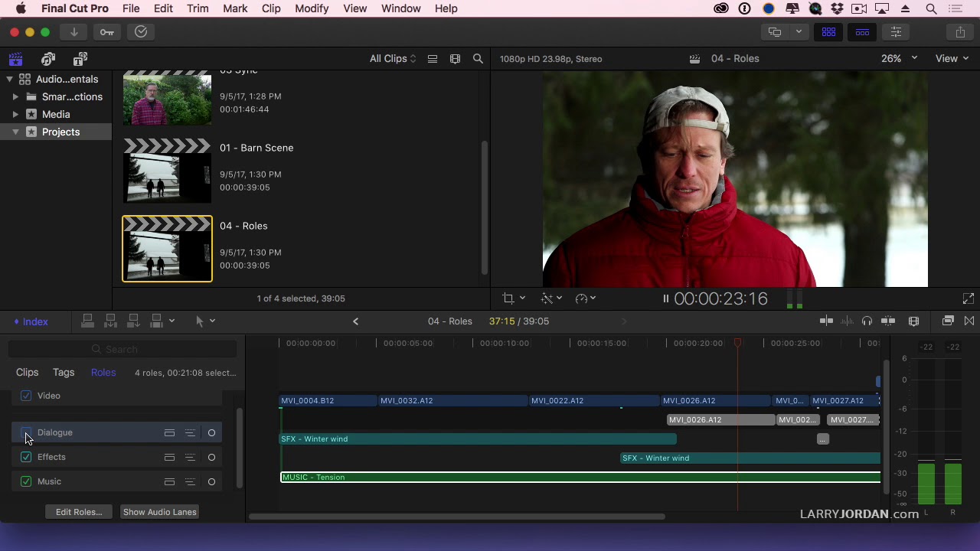Show the Titles and Generators sidebar
Image resolution: width=980 pixels, height=551 pixels.
(x=80, y=59)
